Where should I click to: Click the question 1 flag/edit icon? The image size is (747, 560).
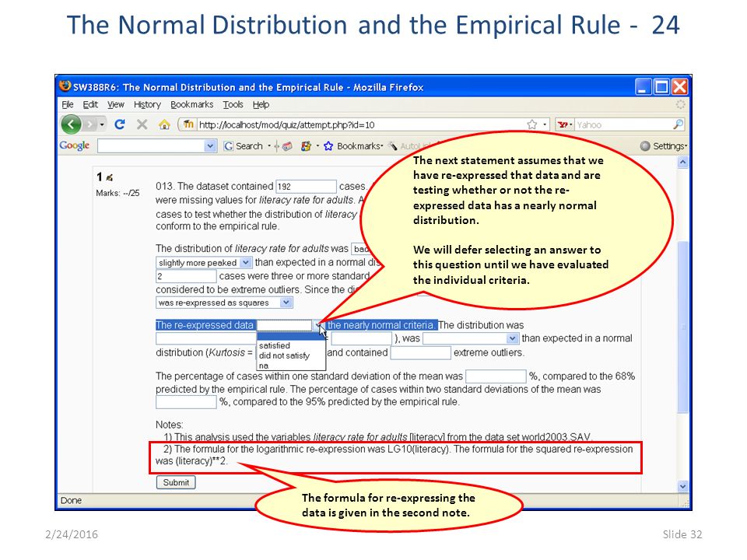110,177
